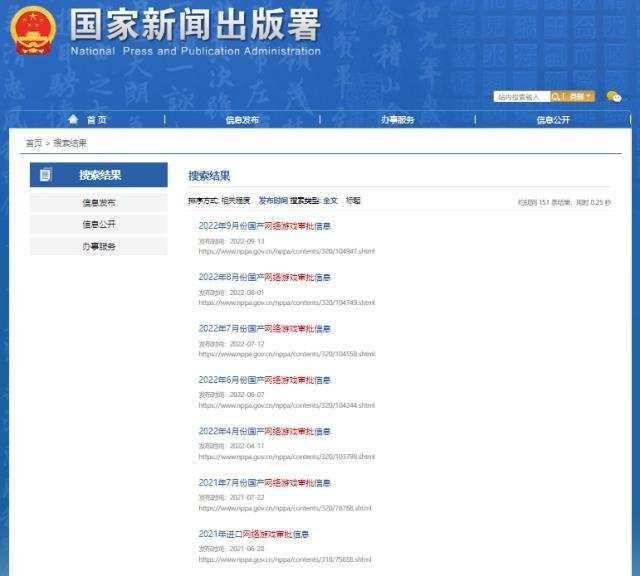Set search type to 全文

(x=330, y=200)
